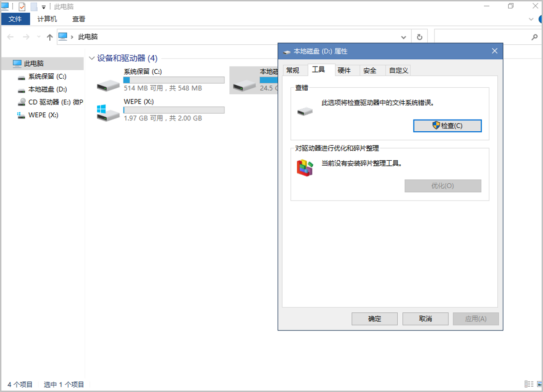Viewport: 543px width, 392px height.
Task: Open the address bar history dropdown
Action: pos(404,37)
